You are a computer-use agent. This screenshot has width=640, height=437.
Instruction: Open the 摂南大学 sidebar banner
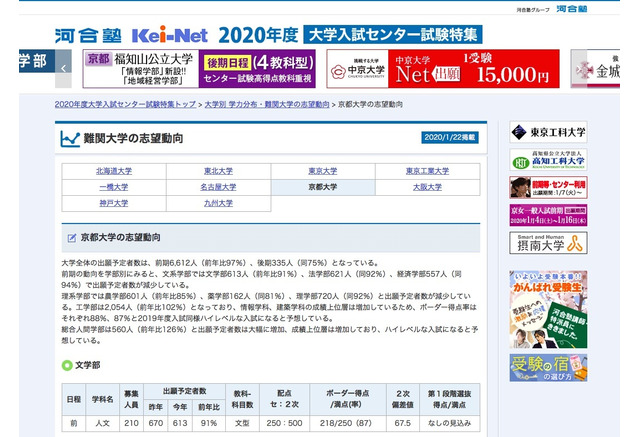(x=548, y=244)
